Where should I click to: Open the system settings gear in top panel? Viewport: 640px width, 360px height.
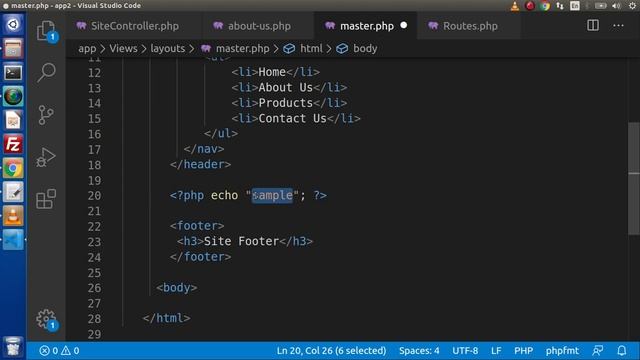tap(632, 6)
